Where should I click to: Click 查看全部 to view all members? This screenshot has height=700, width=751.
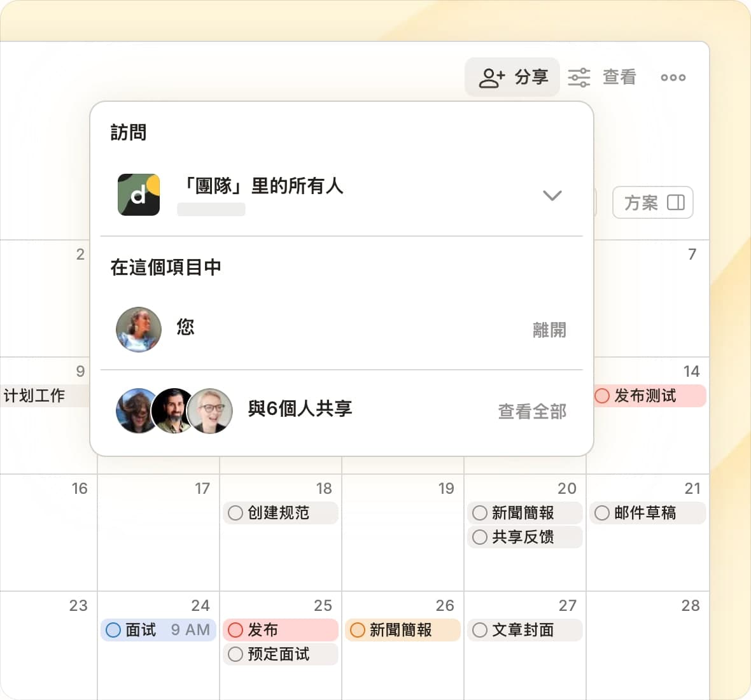pos(531,412)
